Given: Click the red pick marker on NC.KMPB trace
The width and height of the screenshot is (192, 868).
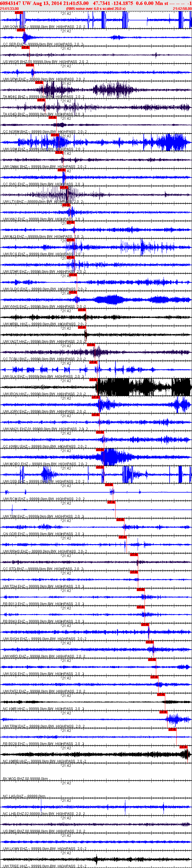Looking at the screenshot, I should click(183, 747).
